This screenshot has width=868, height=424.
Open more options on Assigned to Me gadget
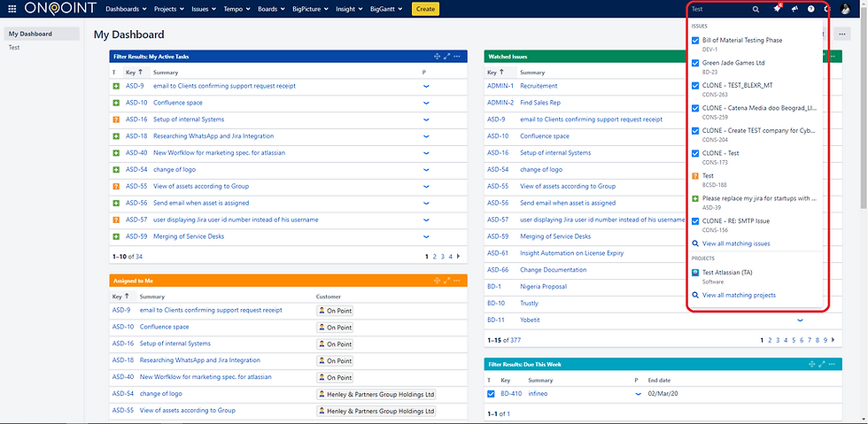pos(457,281)
